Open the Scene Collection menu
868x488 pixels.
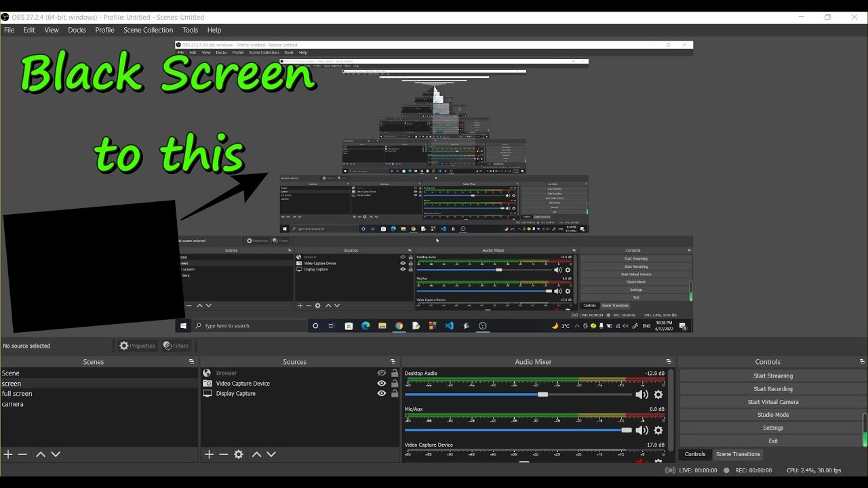[149, 30]
